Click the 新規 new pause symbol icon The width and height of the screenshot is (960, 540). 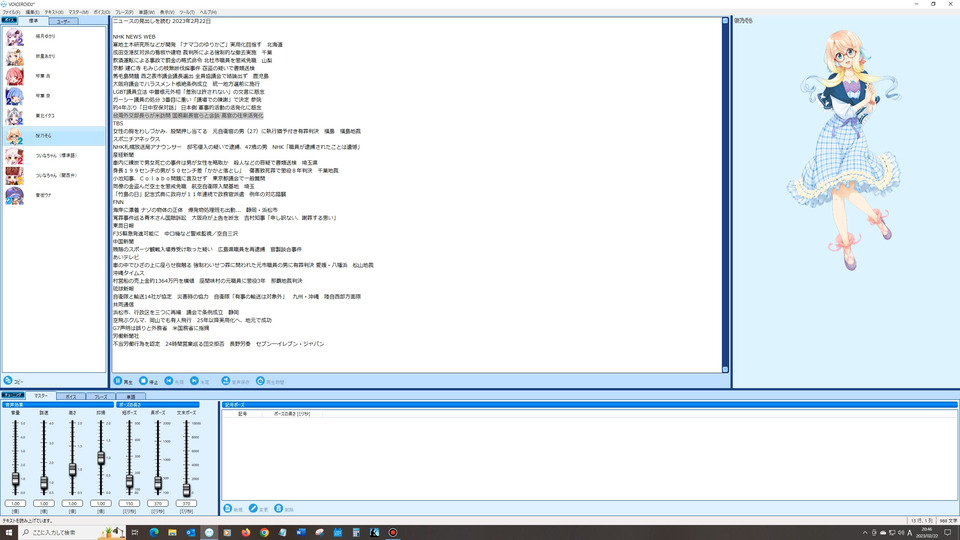click(228, 509)
